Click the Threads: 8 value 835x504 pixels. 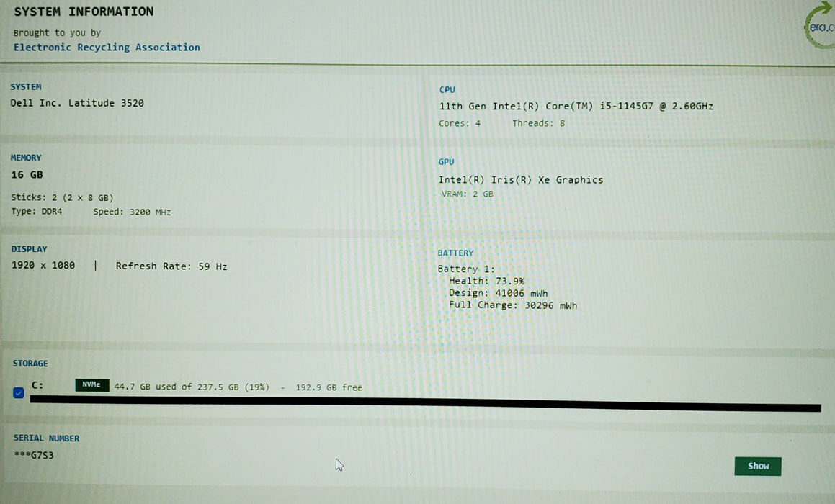538,123
